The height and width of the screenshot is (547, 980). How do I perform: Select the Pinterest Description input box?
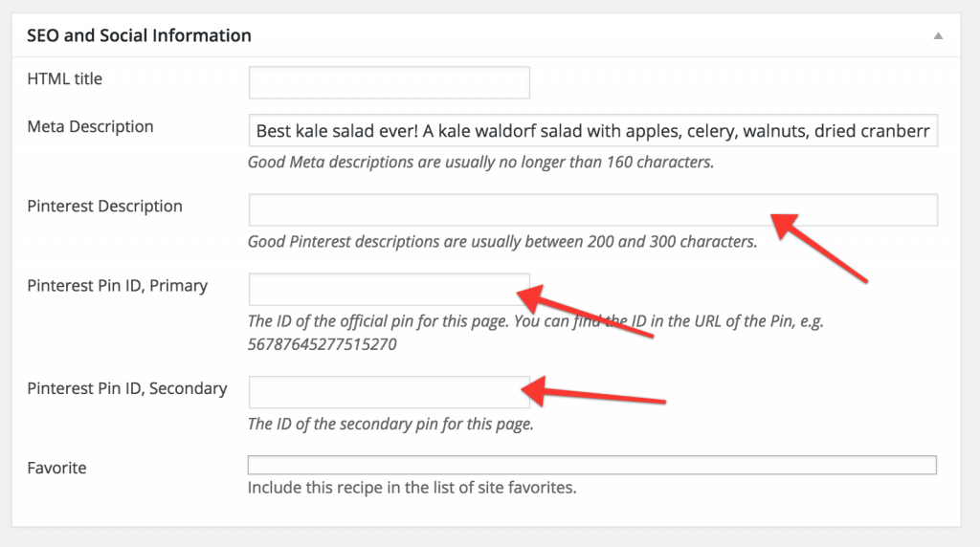(507, 209)
